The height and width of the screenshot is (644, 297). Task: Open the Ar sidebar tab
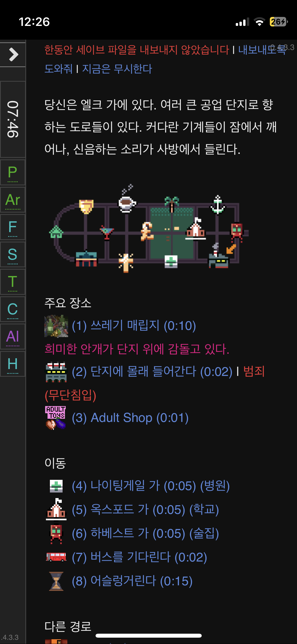pyautogui.click(x=13, y=200)
